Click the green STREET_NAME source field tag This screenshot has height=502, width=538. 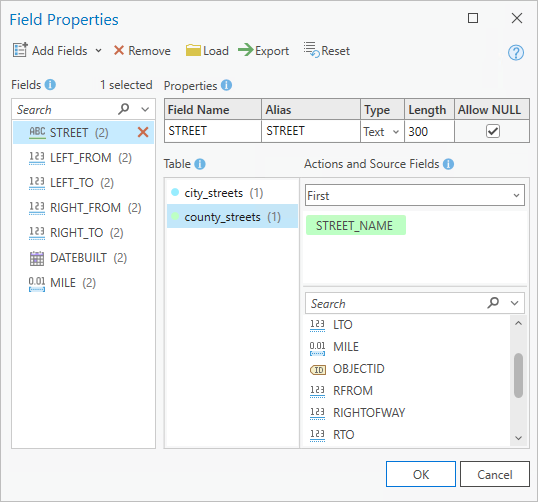pos(356,225)
